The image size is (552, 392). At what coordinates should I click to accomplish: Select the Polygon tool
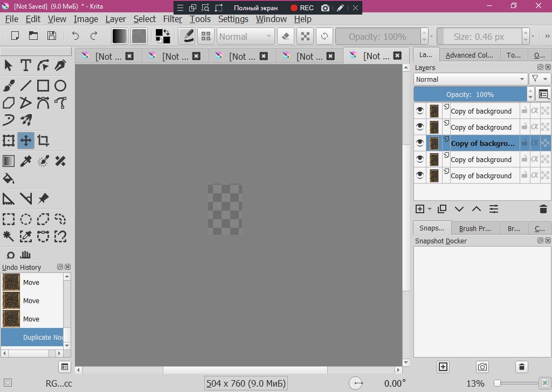coord(9,103)
